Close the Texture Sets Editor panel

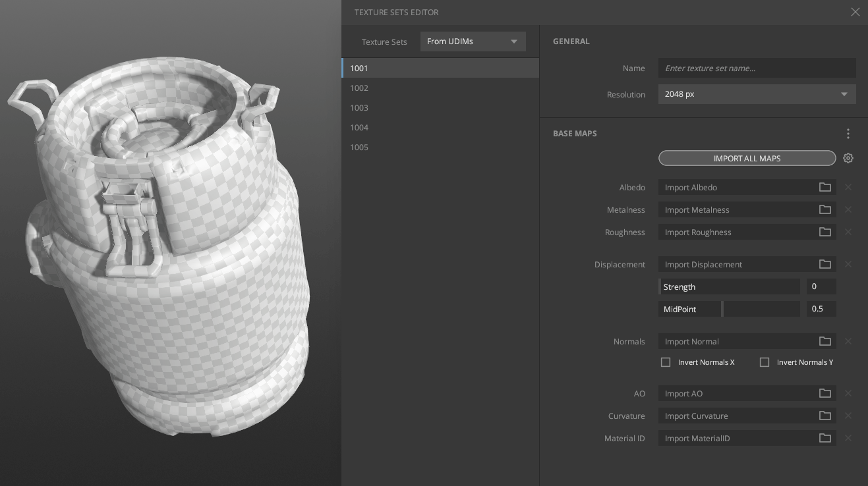(x=855, y=12)
